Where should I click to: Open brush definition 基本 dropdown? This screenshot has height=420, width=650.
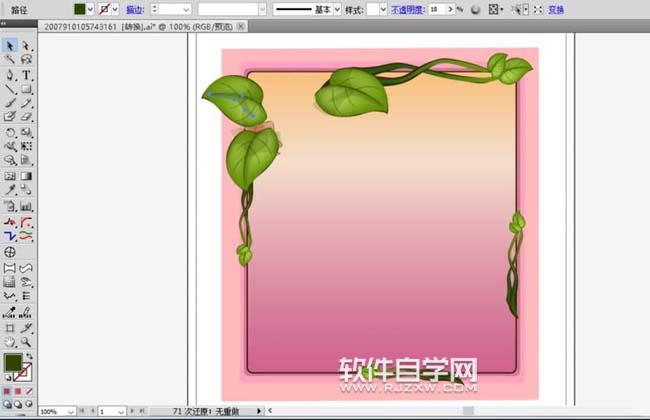point(337,9)
